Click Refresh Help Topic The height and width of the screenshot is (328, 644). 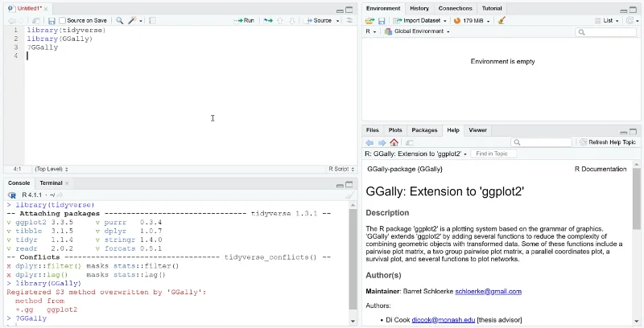608,142
